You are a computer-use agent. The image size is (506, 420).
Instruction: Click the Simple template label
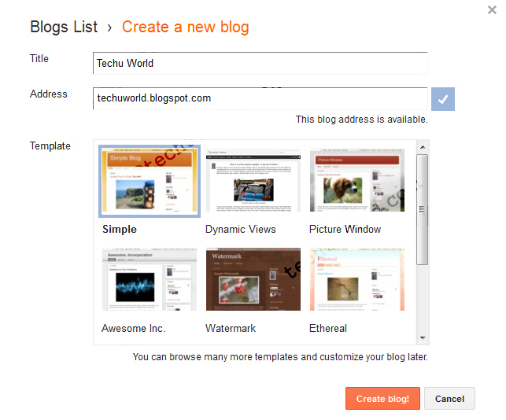click(x=120, y=229)
